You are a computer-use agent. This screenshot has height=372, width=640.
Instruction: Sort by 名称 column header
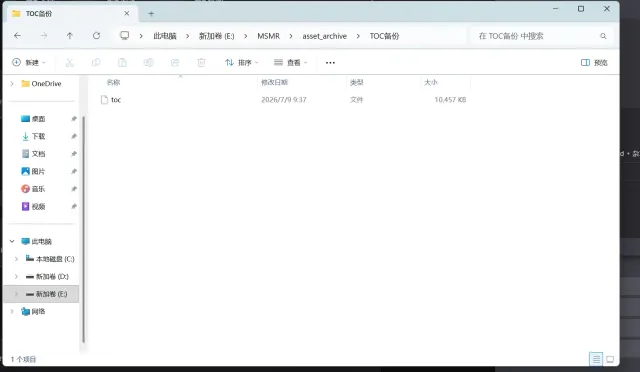point(113,82)
